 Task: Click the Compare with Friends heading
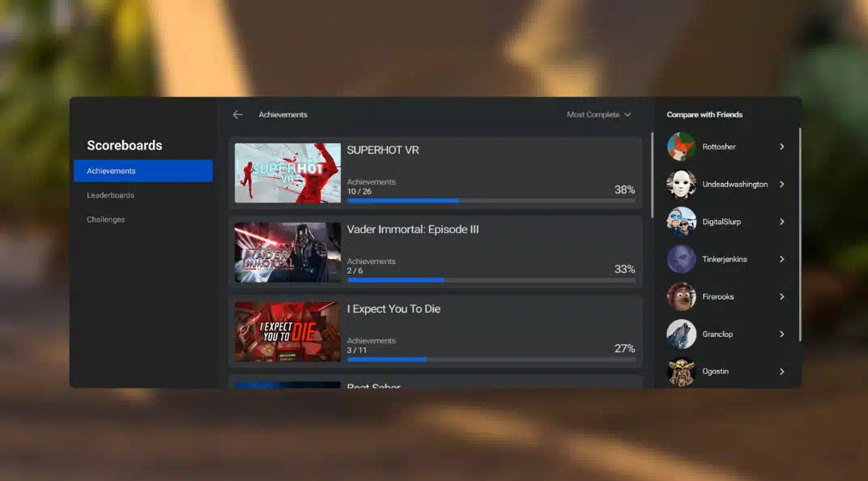[x=704, y=114]
